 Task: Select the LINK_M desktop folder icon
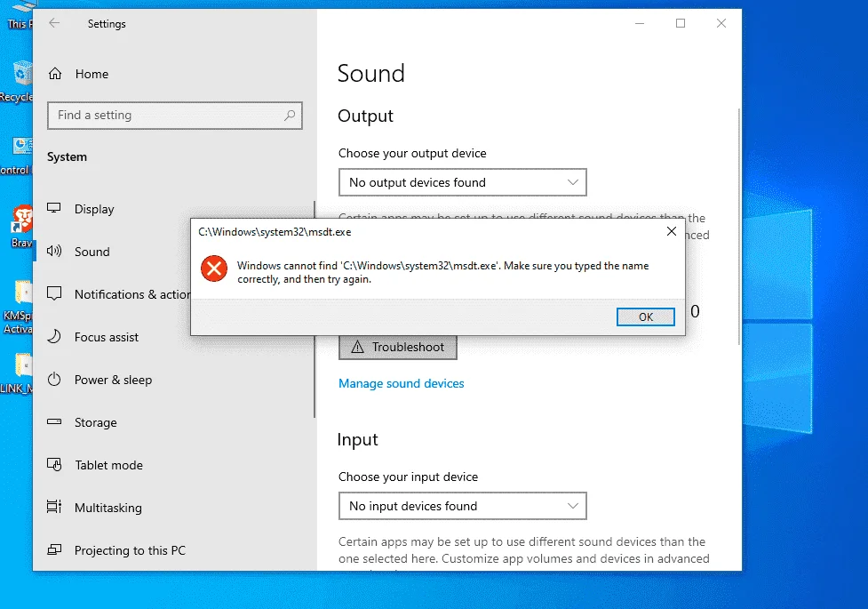17,373
